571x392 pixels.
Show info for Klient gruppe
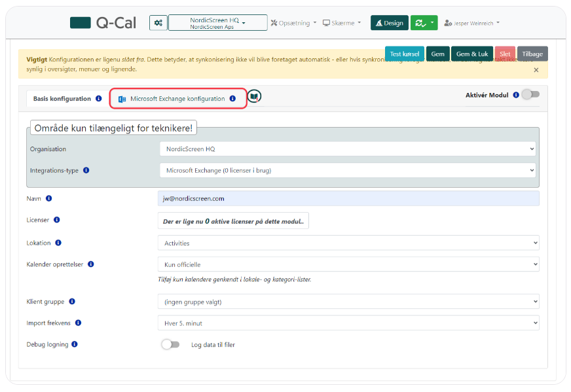coord(72,302)
